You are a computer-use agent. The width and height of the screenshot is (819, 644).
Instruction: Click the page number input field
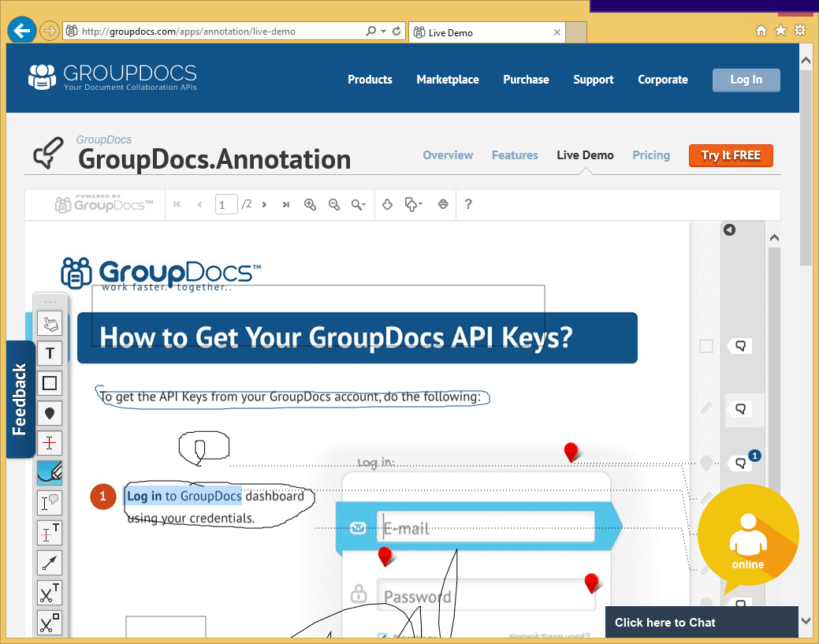click(x=226, y=204)
